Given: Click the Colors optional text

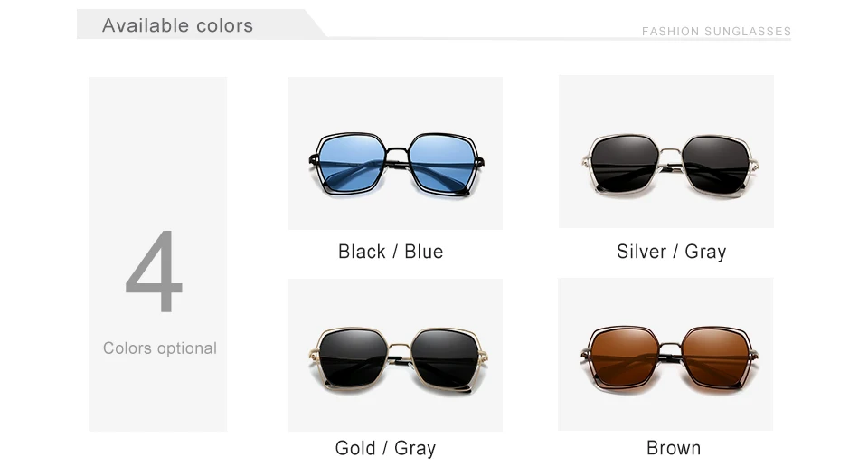Looking at the screenshot, I should coord(159,348).
